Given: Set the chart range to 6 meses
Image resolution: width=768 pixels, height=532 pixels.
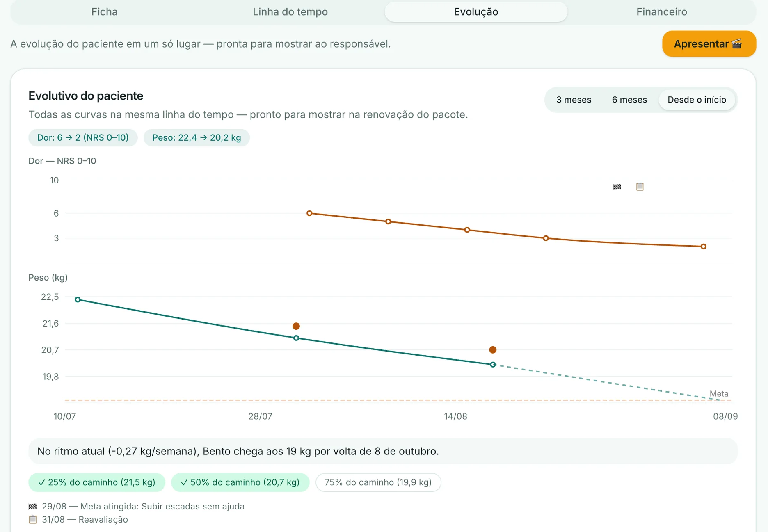Looking at the screenshot, I should (629, 100).
